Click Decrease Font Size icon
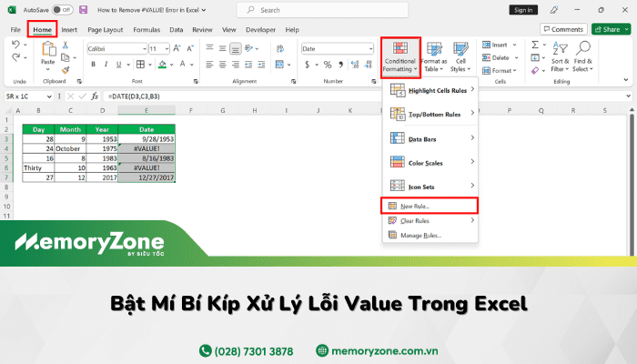 190,49
